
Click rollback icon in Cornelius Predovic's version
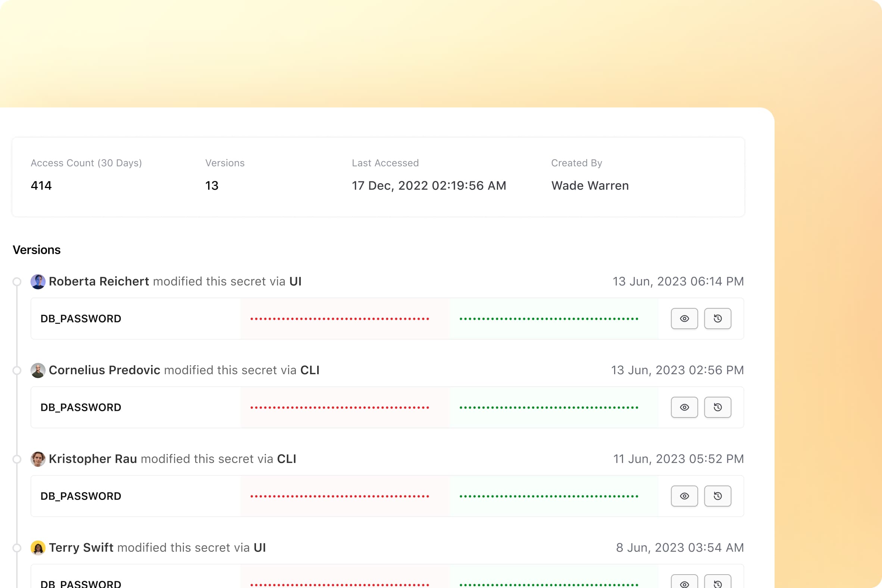click(x=717, y=407)
